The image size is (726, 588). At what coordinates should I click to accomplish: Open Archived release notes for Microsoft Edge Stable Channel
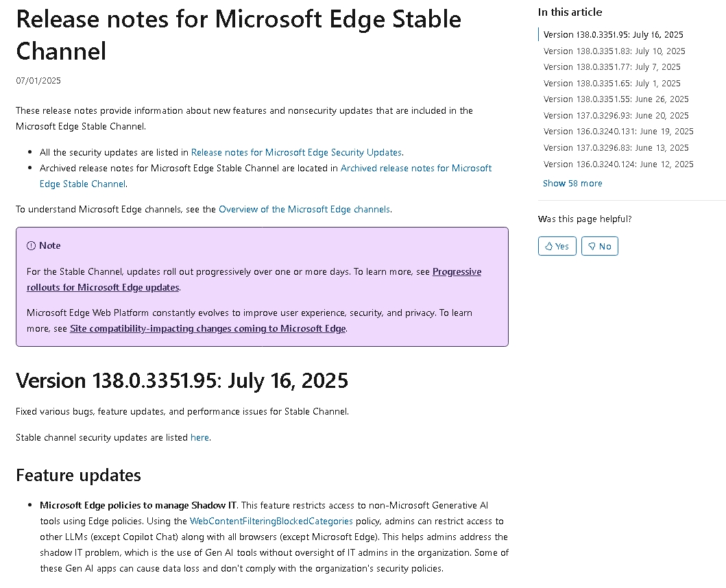(x=416, y=168)
